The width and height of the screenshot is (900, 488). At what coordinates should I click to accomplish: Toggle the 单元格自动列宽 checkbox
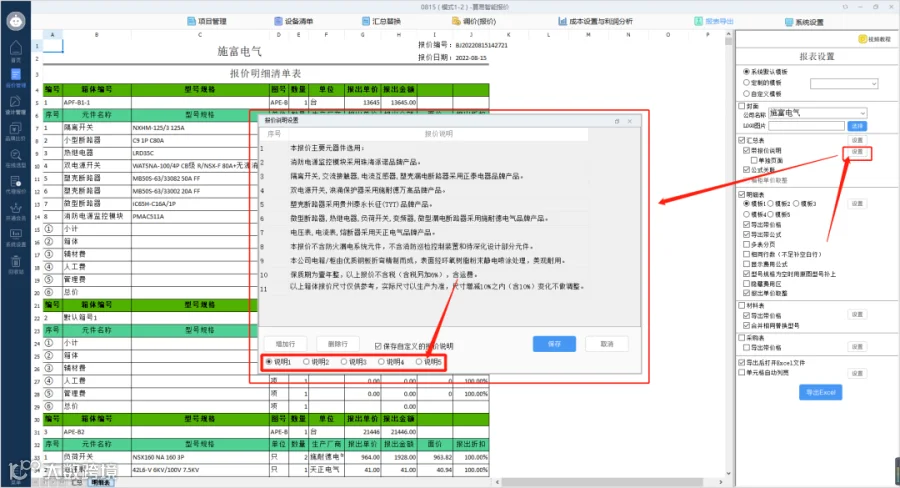[x=742, y=373]
